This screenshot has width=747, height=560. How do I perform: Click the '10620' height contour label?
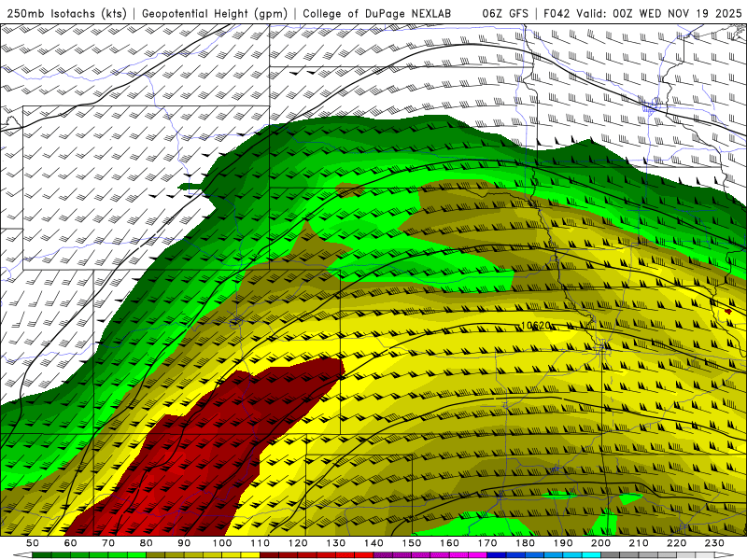(x=536, y=326)
